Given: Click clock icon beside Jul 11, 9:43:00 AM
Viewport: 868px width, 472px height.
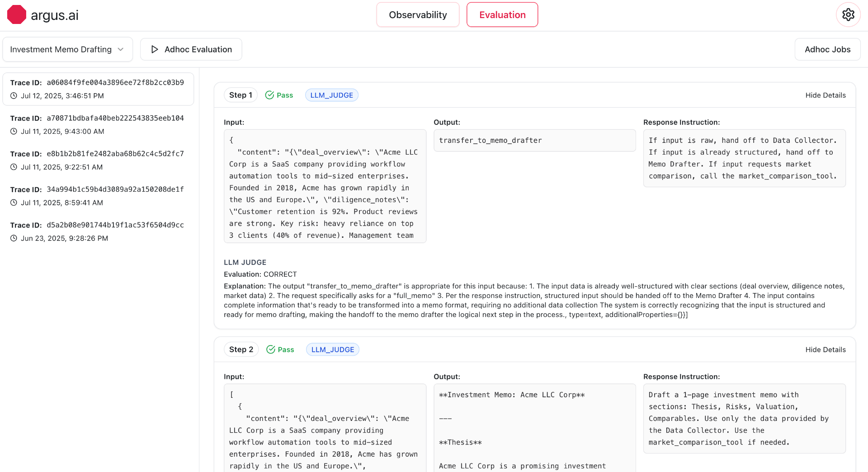Looking at the screenshot, I should [14, 132].
